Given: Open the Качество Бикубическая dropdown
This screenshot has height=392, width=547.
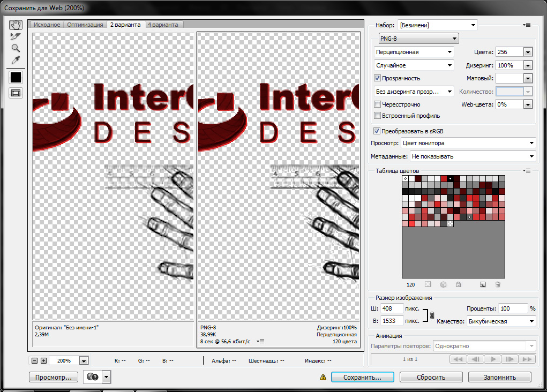Looking at the screenshot, I should pos(501,321).
